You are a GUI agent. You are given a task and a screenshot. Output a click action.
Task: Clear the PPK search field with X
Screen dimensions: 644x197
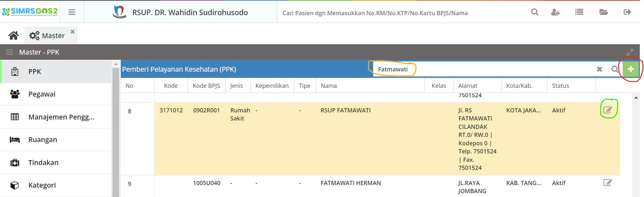click(600, 69)
